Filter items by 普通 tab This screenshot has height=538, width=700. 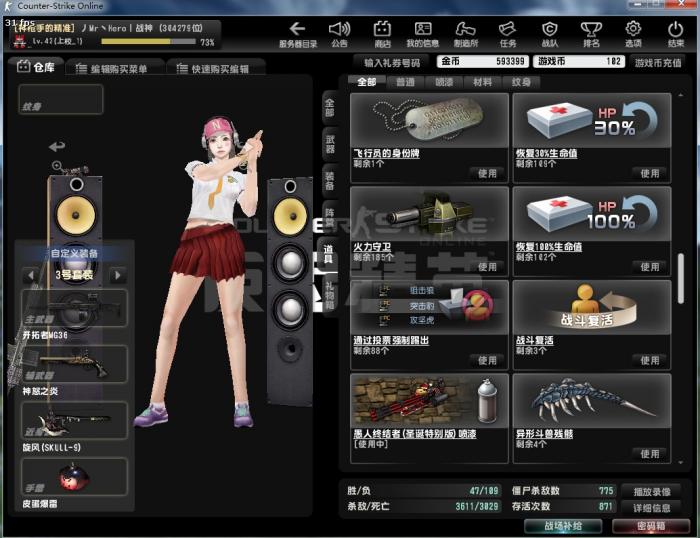(x=405, y=82)
